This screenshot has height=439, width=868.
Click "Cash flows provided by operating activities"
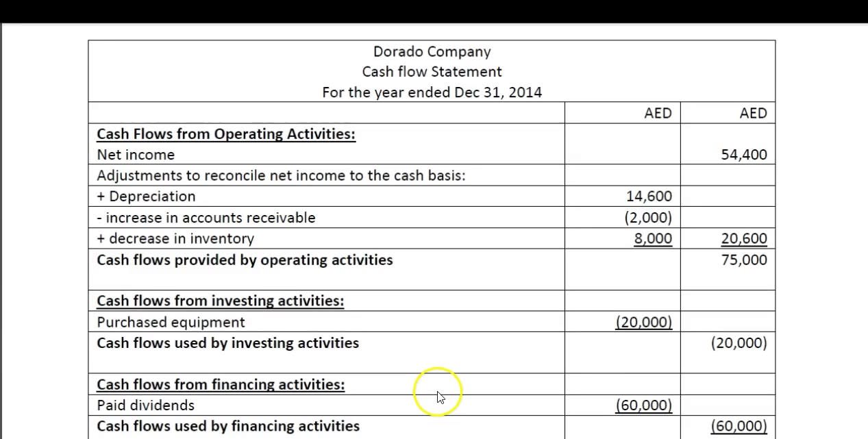point(245,260)
